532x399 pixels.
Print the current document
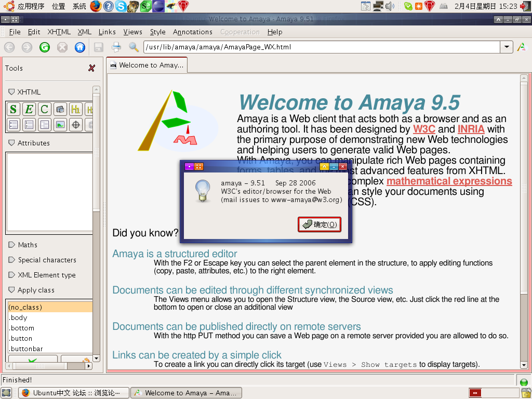coord(116,47)
